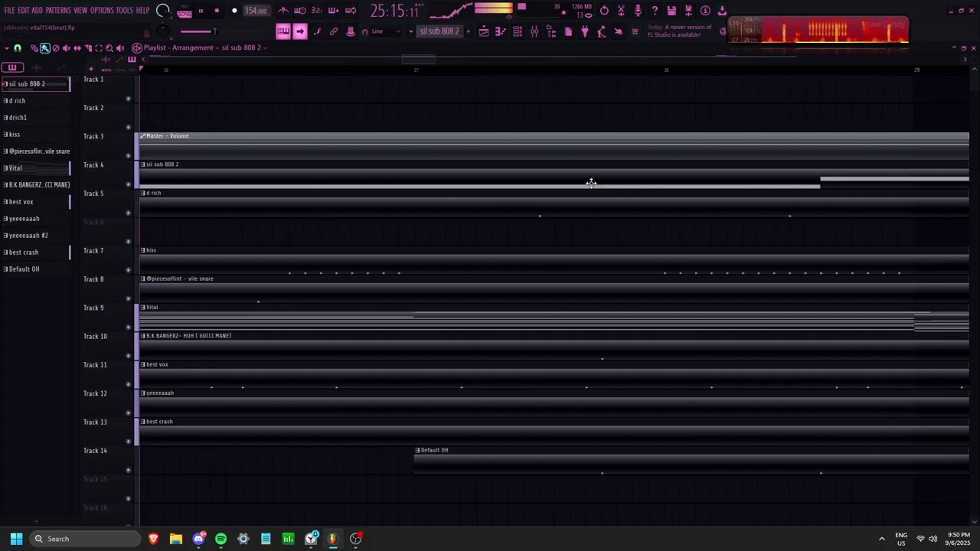The image size is (980, 551).
Task: Click the newer FL Studio version notice
Action: [x=680, y=31]
